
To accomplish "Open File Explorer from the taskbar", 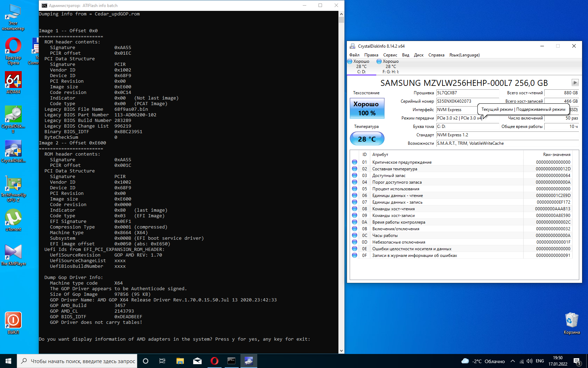I will (x=180, y=361).
